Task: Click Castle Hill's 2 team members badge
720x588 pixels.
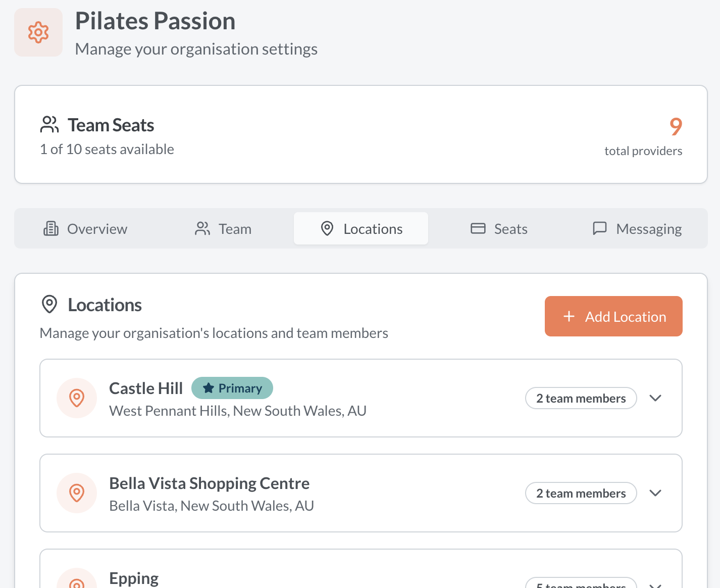Action: coord(581,398)
